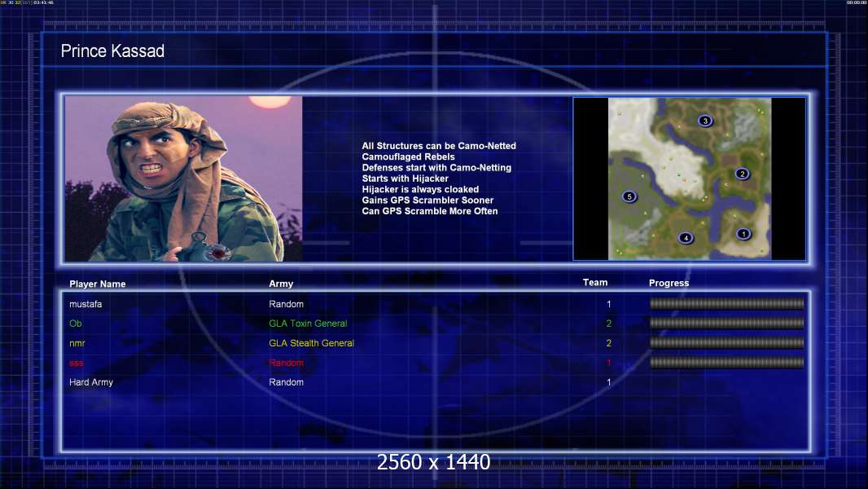Click the map preview thumbnail
This screenshot has height=489, width=868.
pyautogui.click(x=690, y=178)
